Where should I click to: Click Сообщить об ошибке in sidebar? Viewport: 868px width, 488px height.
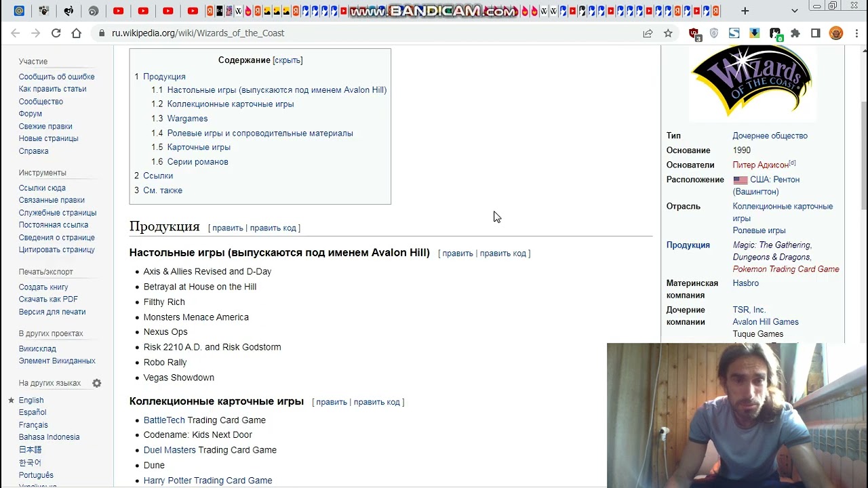(57, 77)
